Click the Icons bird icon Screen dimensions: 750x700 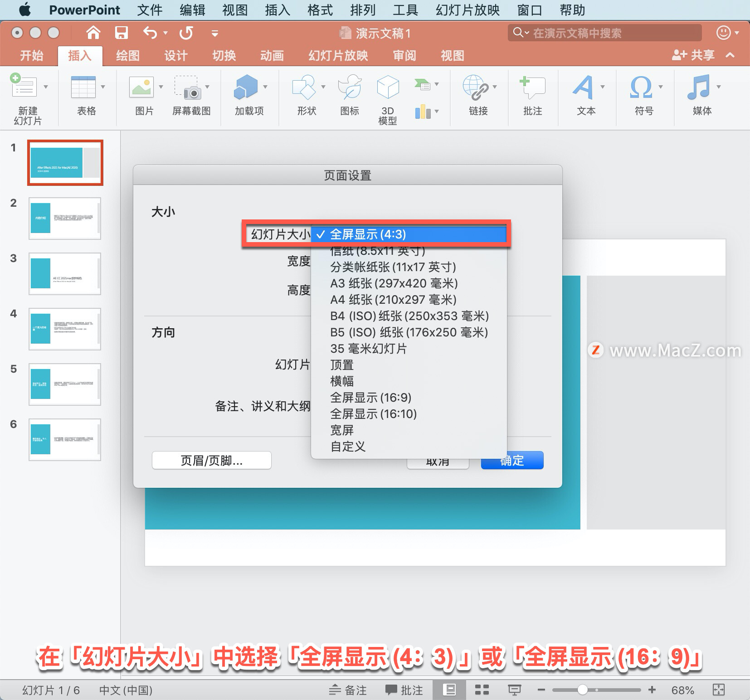[350, 87]
